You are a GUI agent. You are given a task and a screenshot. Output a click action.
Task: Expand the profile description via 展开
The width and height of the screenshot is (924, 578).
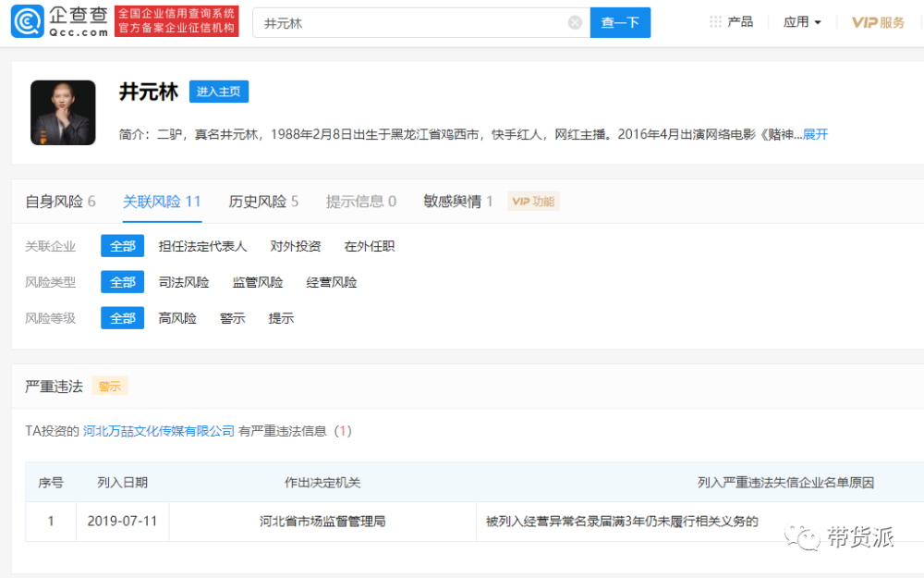(x=815, y=134)
